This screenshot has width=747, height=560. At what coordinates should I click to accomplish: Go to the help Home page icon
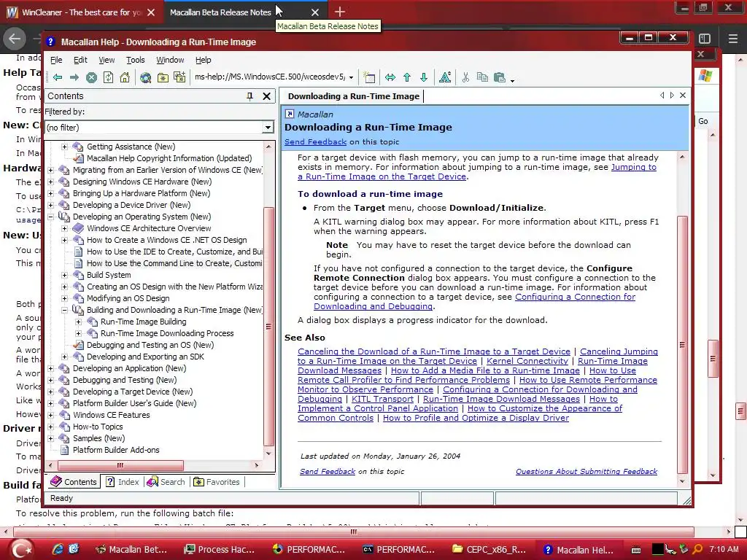point(125,77)
